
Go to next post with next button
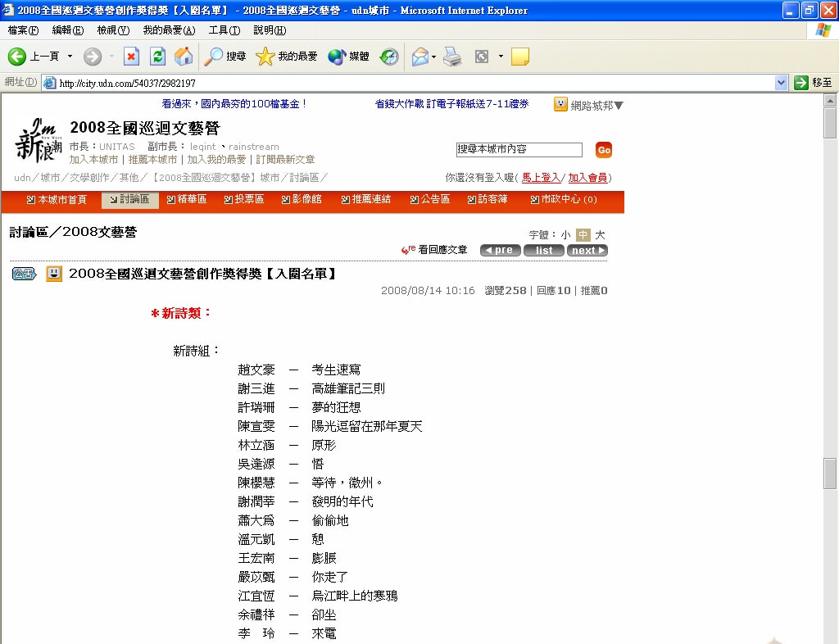click(x=587, y=251)
